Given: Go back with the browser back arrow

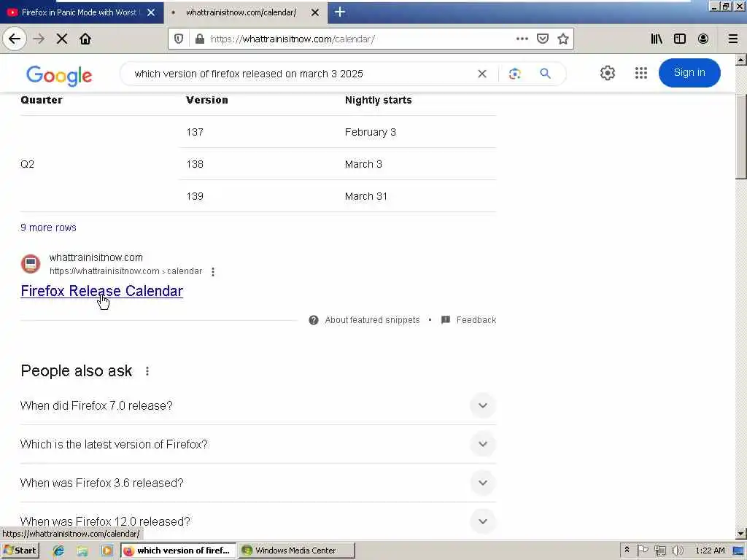Looking at the screenshot, I should point(15,39).
